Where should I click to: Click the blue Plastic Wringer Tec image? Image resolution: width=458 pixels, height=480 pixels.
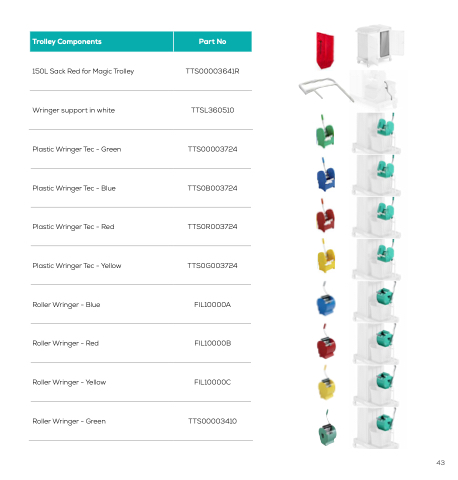coord(325,174)
